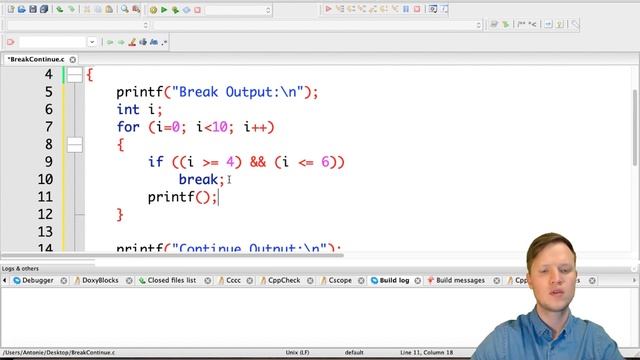The image size is (640, 360).
Task: Undo the last edit
Action: click(x=60, y=9)
